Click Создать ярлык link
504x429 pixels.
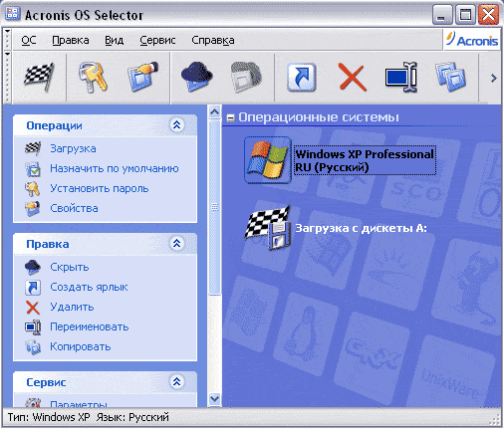89,287
